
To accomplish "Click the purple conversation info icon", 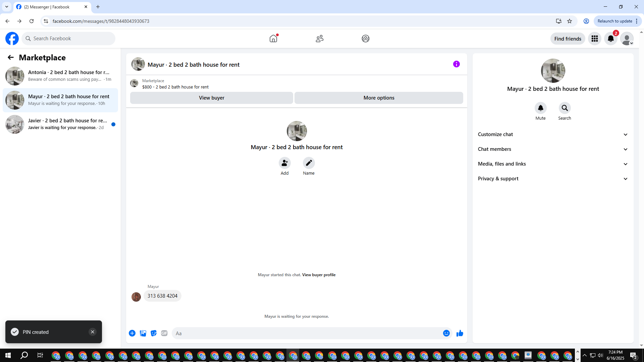I will click(456, 64).
